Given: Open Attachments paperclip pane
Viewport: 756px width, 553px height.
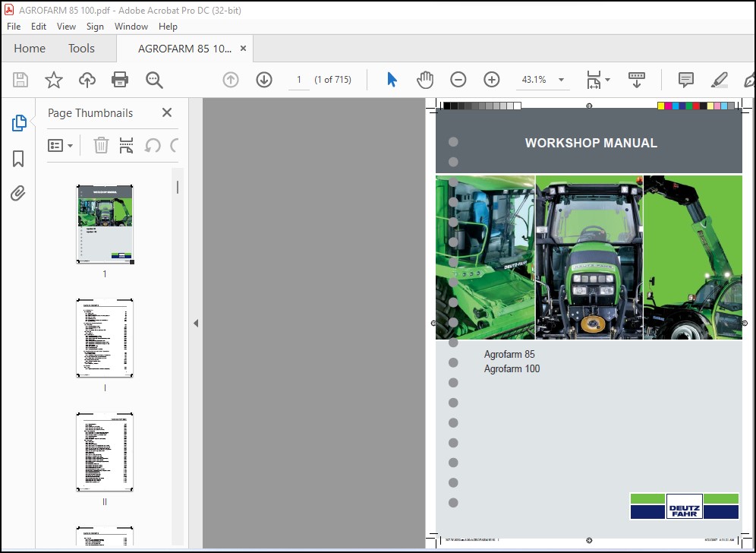Looking at the screenshot, I should (18, 194).
